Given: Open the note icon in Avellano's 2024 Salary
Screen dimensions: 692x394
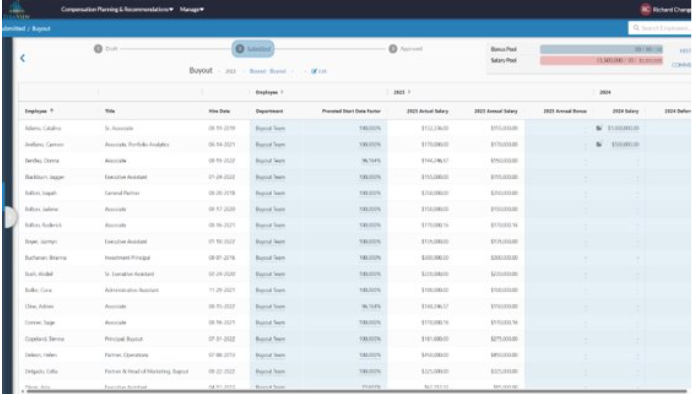Looking at the screenshot, I should point(599,144).
